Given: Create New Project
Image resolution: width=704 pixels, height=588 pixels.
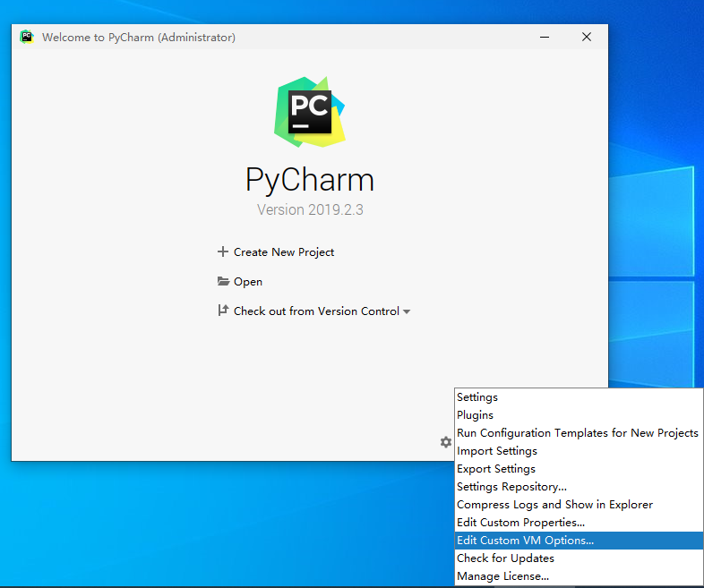Looking at the screenshot, I should click(x=283, y=252).
